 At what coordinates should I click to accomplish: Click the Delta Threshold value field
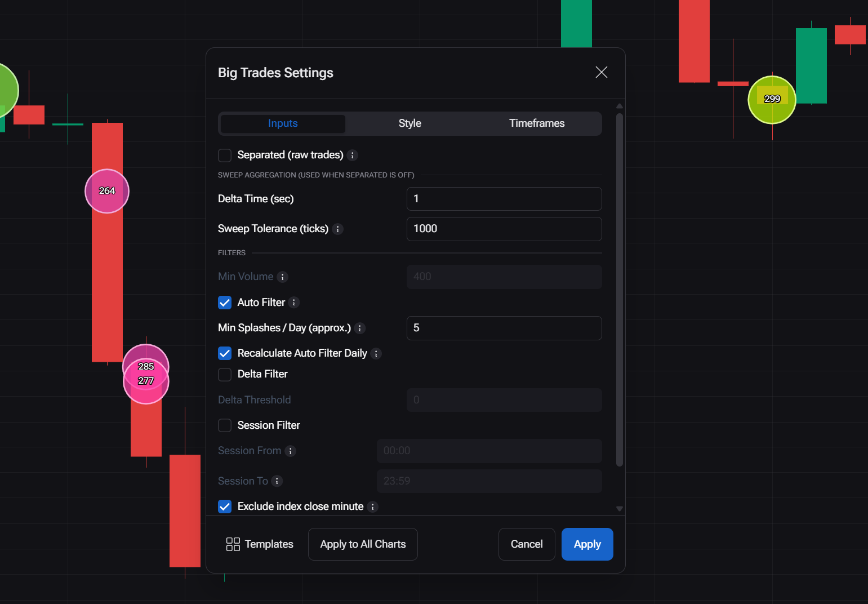pyautogui.click(x=504, y=400)
